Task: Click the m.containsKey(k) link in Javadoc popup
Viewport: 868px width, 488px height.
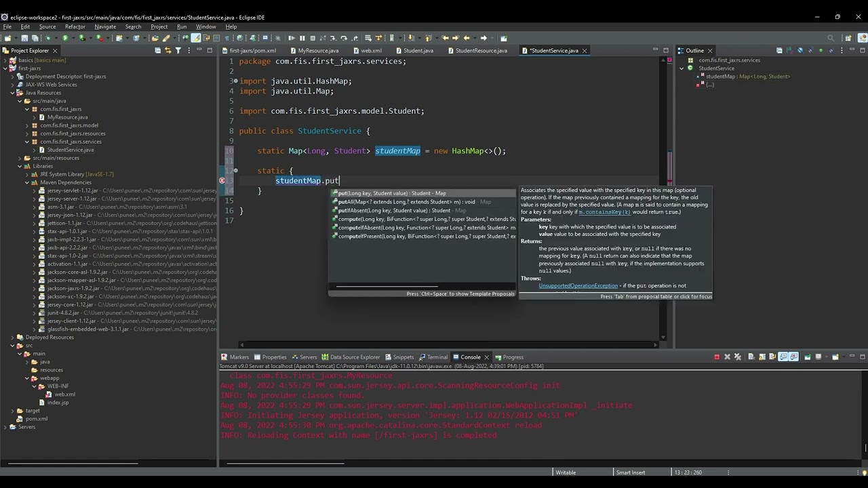Action: tap(604, 212)
